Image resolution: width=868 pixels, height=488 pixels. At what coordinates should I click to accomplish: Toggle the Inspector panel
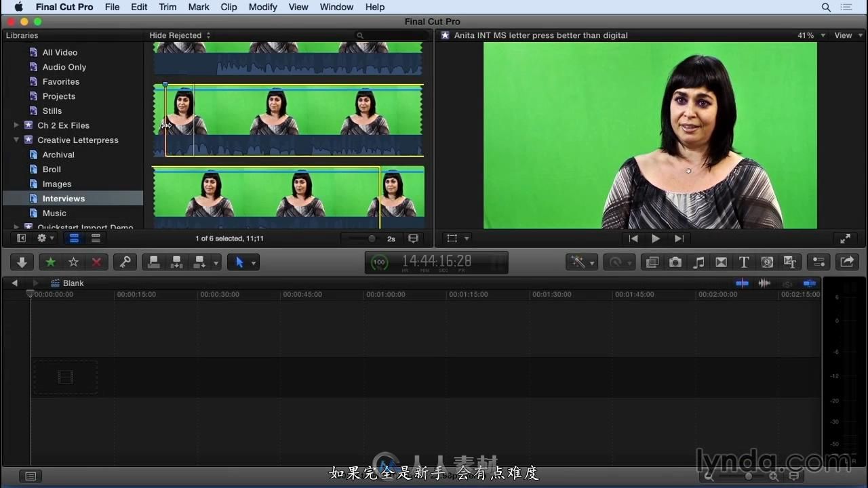click(818, 262)
